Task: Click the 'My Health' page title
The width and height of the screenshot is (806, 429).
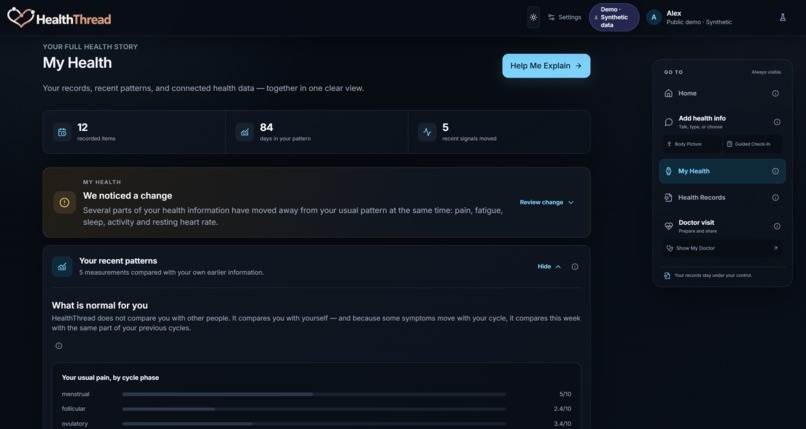Action: [77, 63]
